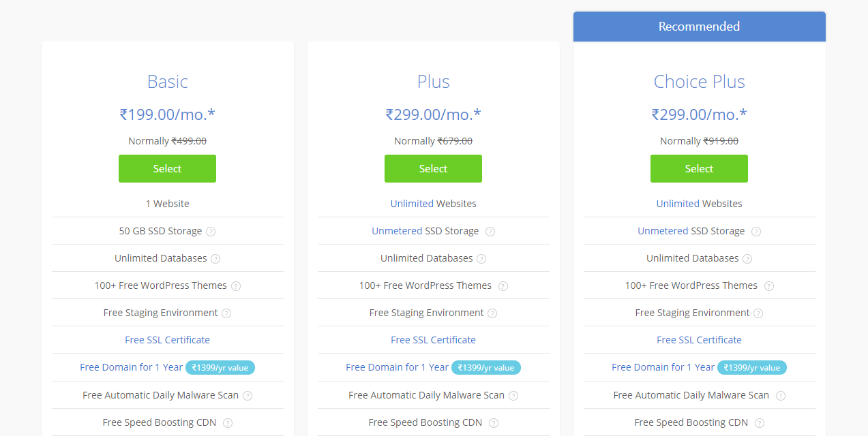Open Free SSL Certificate link in Plus plan

(x=433, y=340)
